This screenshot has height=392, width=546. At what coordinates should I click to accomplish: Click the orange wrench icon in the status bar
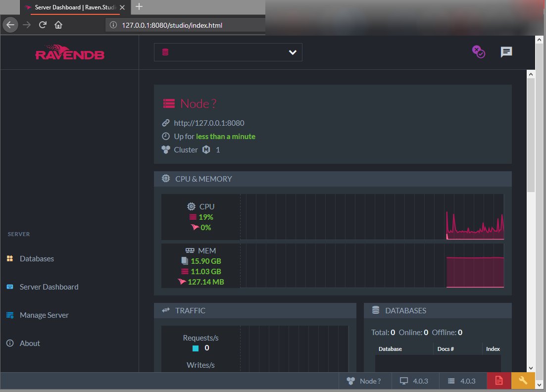pos(523,381)
